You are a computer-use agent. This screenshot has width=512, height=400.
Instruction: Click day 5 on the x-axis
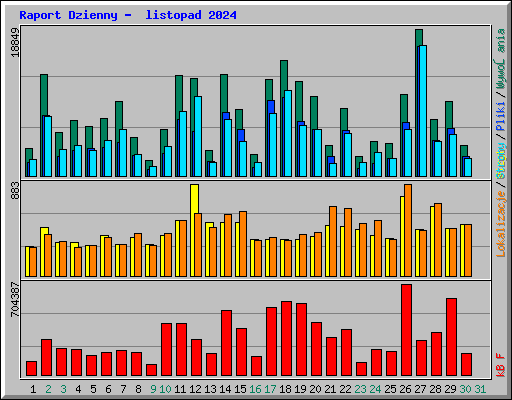pos(93,389)
